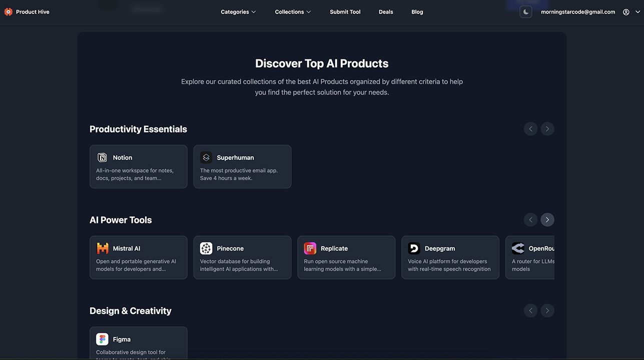Viewport: 644px width, 360px height.
Task: Open the Collections dropdown menu
Action: tap(293, 12)
